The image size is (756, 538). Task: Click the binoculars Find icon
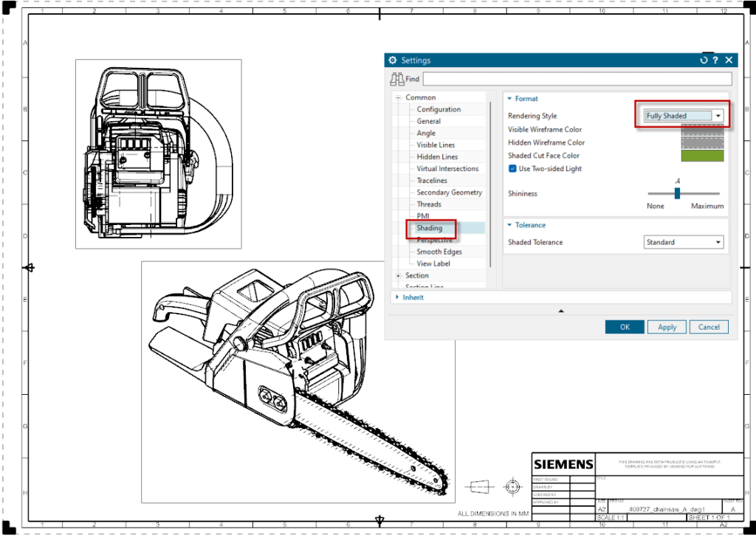(x=396, y=78)
